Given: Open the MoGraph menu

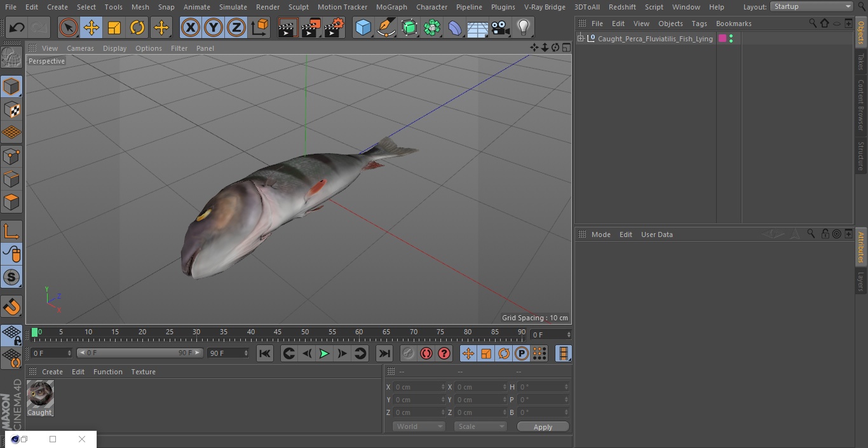Looking at the screenshot, I should click(391, 7).
